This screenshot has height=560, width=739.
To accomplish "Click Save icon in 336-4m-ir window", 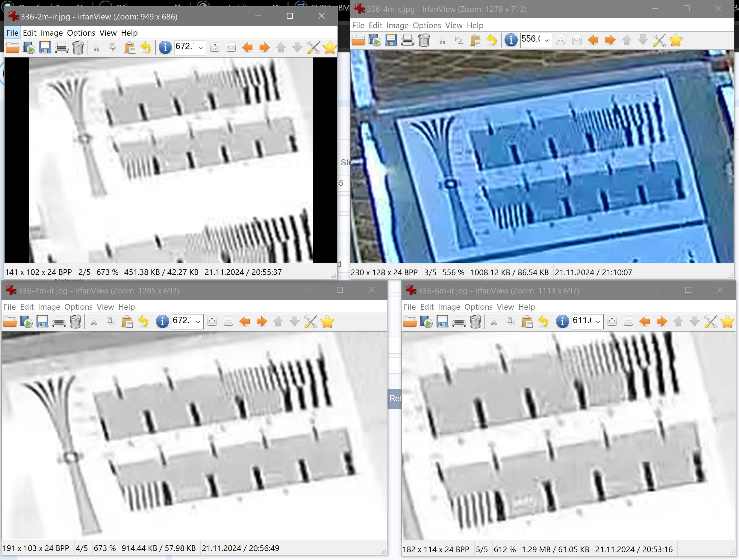I will pos(43,322).
